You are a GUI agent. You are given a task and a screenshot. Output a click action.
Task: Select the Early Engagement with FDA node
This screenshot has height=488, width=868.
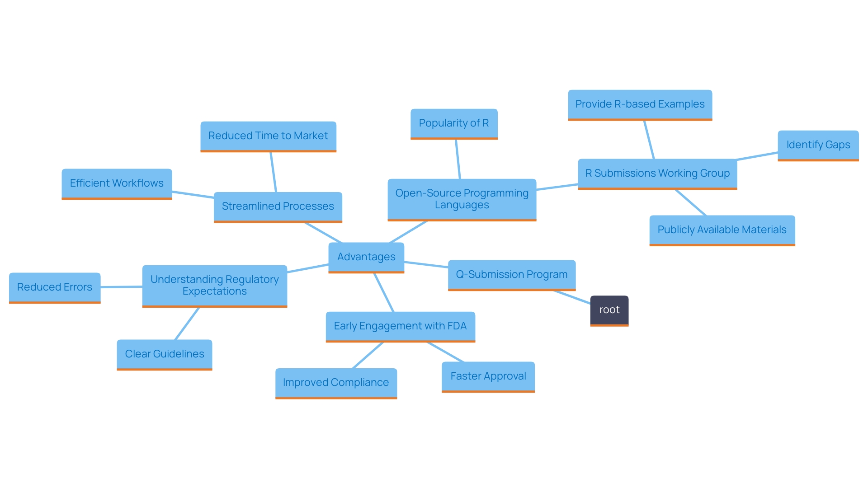click(x=400, y=325)
